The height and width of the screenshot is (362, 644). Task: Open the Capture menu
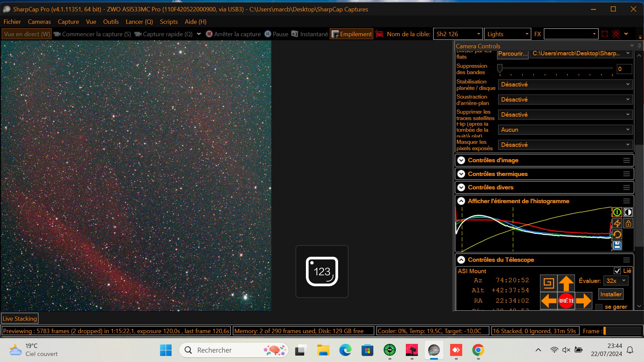68,22
